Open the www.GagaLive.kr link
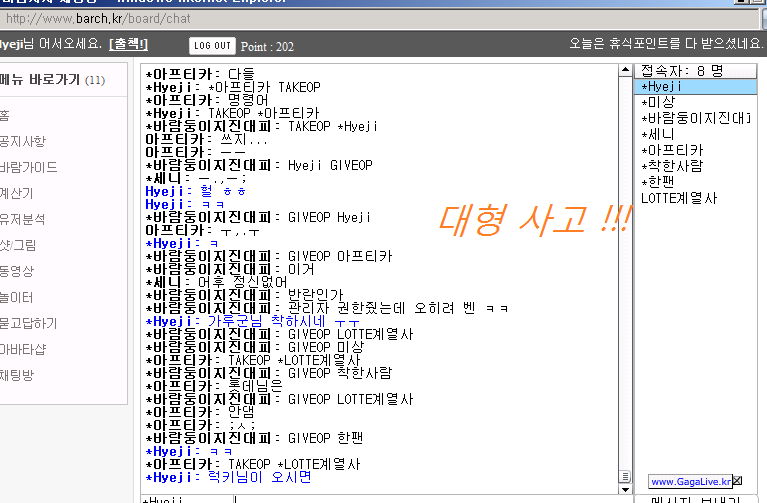The height and width of the screenshot is (503, 767). [690, 481]
